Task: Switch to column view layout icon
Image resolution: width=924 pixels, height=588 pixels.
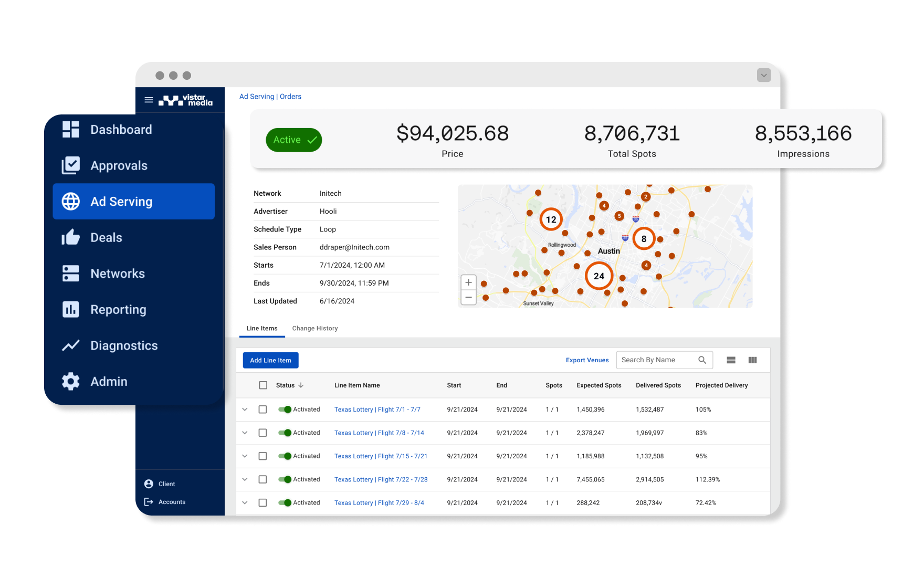Action: (752, 360)
